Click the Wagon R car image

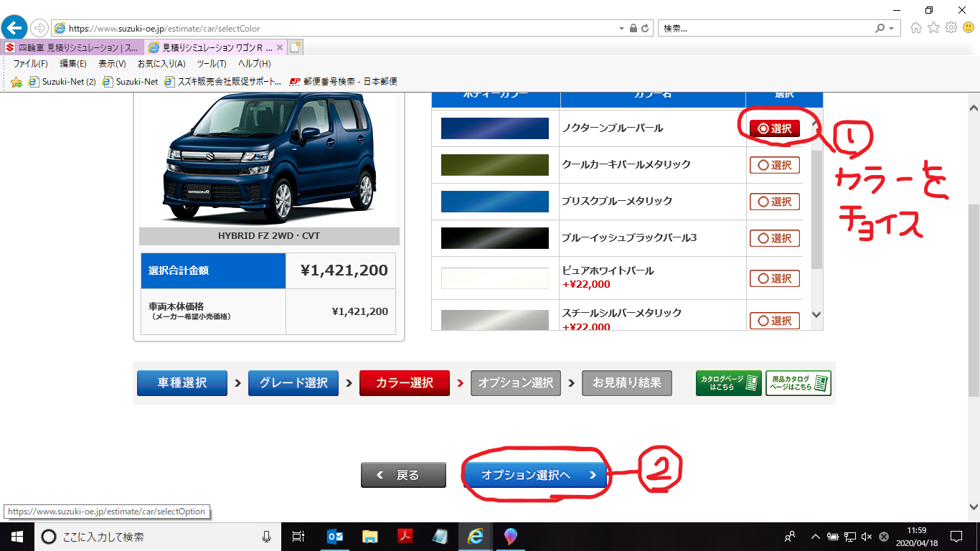pos(269,158)
